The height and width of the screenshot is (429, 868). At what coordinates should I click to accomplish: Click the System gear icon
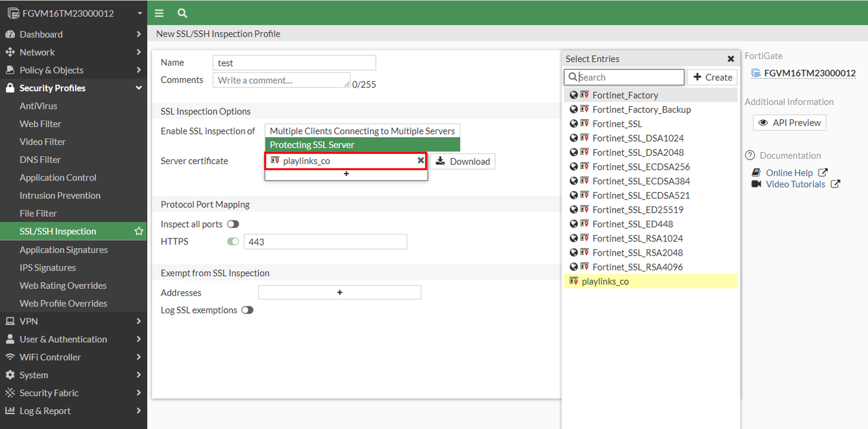point(10,374)
